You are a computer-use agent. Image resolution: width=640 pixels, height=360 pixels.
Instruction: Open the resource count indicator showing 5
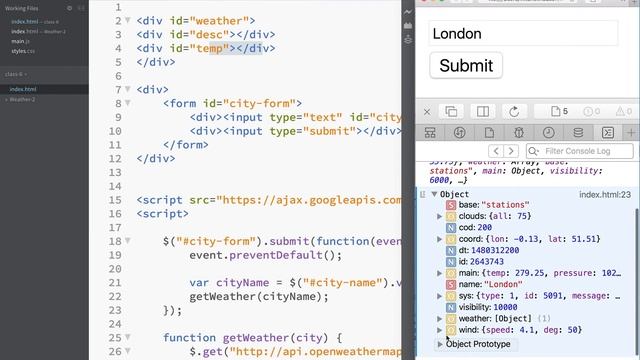(559, 111)
